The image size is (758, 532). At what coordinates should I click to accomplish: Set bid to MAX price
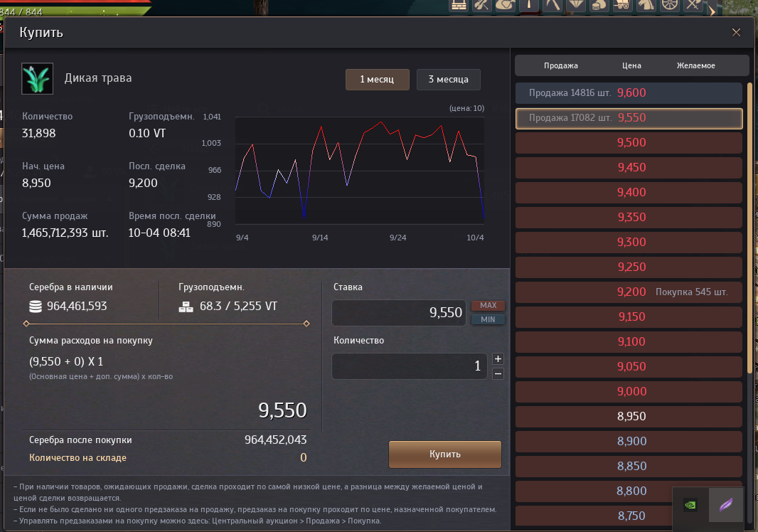[x=488, y=305]
